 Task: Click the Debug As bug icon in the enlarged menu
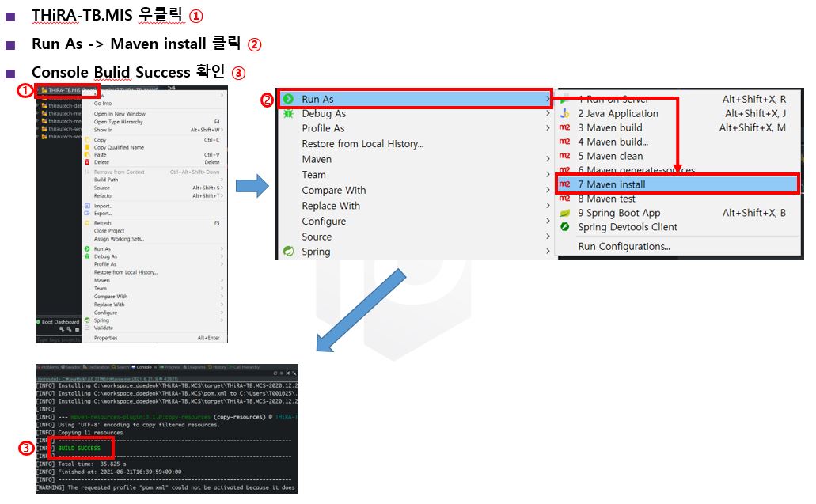coord(289,114)
